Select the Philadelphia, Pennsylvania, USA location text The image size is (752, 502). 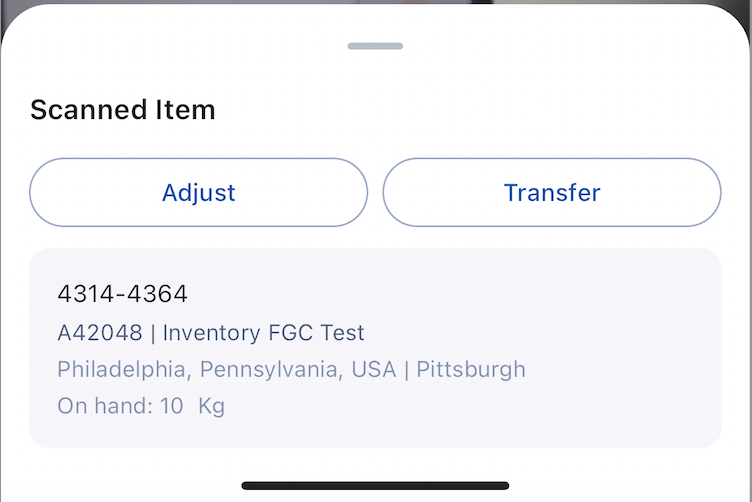[226, 370]
